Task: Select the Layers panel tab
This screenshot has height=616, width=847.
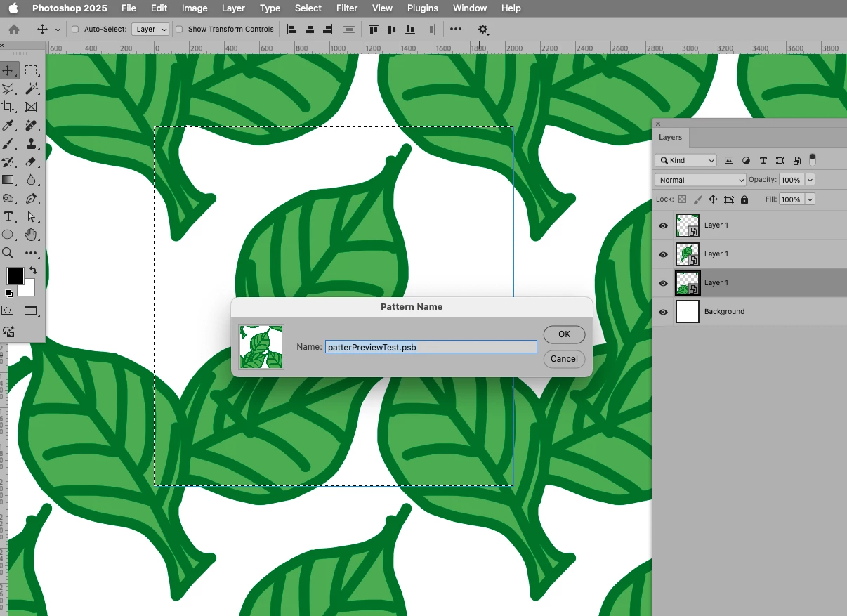Action: 671,138
